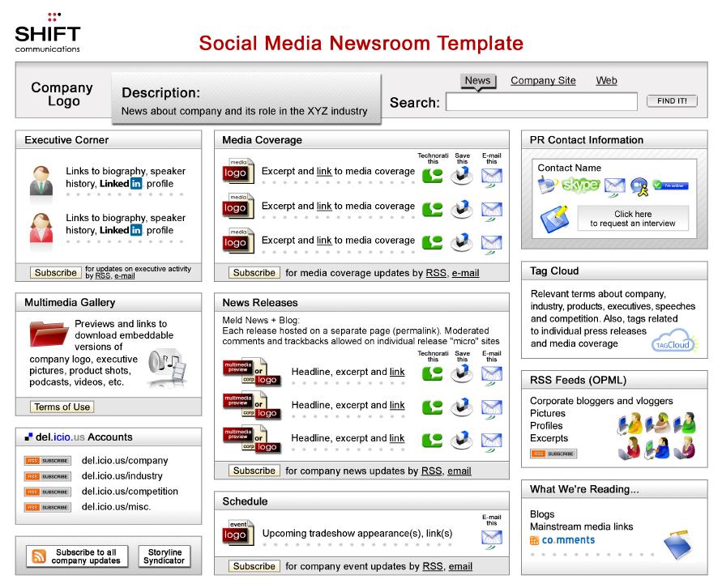The height and width of the screenshot is (588, 722).
Task: Click the RSS subscribe badge for del.icio.us/company
Action: tap(48, 461)
